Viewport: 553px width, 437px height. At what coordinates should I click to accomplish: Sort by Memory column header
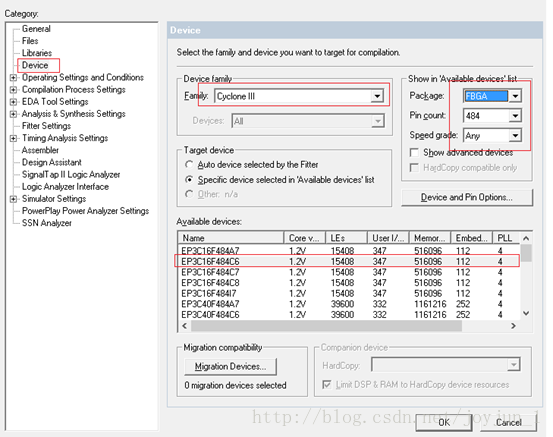430,238
